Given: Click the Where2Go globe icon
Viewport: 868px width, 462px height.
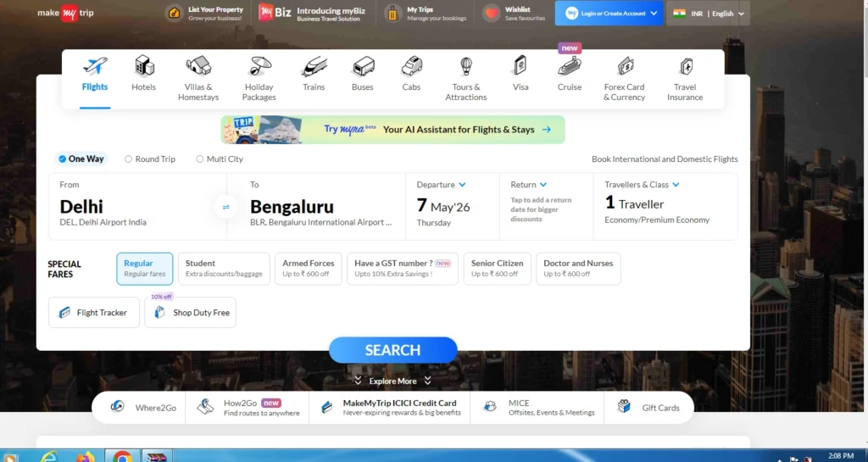Looking at the screenshot, I should [117, 407].
